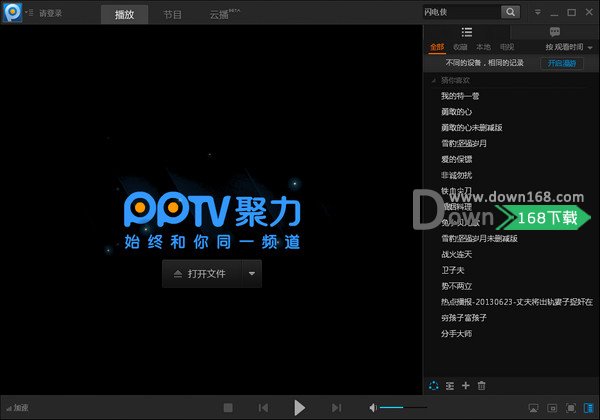Mute with the speaker icon
This screenshot has height=420, width=600.
[373, 408]
